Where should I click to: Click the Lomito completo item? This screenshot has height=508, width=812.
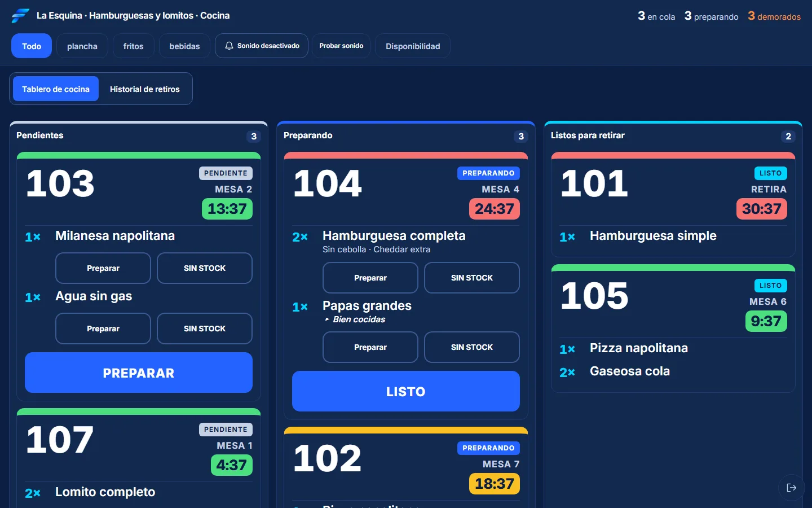point(105,492)
